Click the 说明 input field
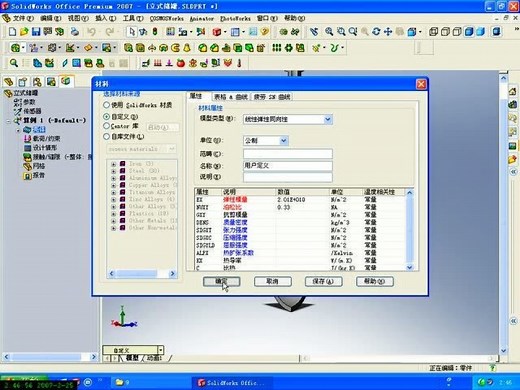Viewport: 520px width, 390px height. point(288,177)
